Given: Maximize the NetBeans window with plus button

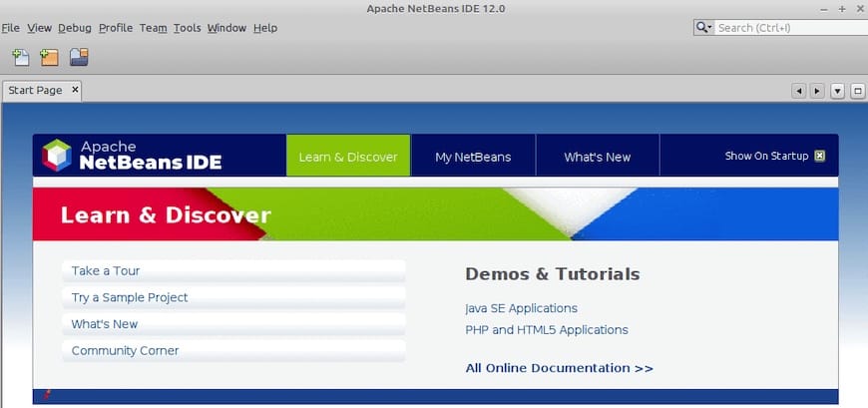Looking at the screenshot, I should pos(842,9).
